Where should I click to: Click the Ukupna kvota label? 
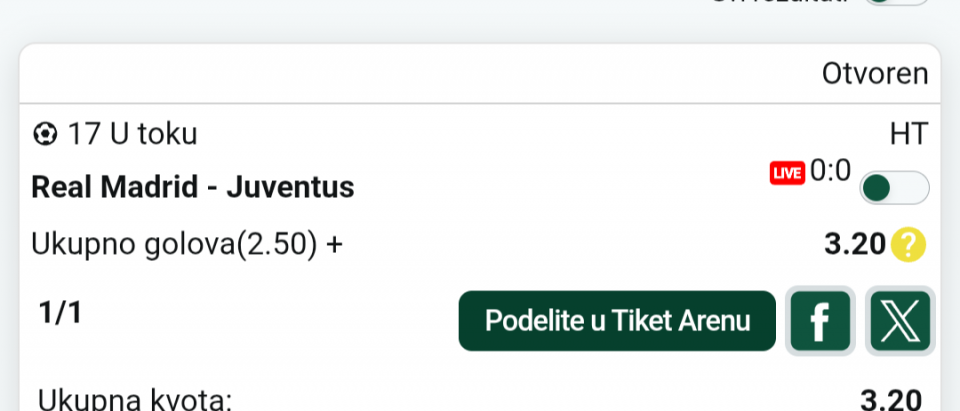click(x=135, y=402)
